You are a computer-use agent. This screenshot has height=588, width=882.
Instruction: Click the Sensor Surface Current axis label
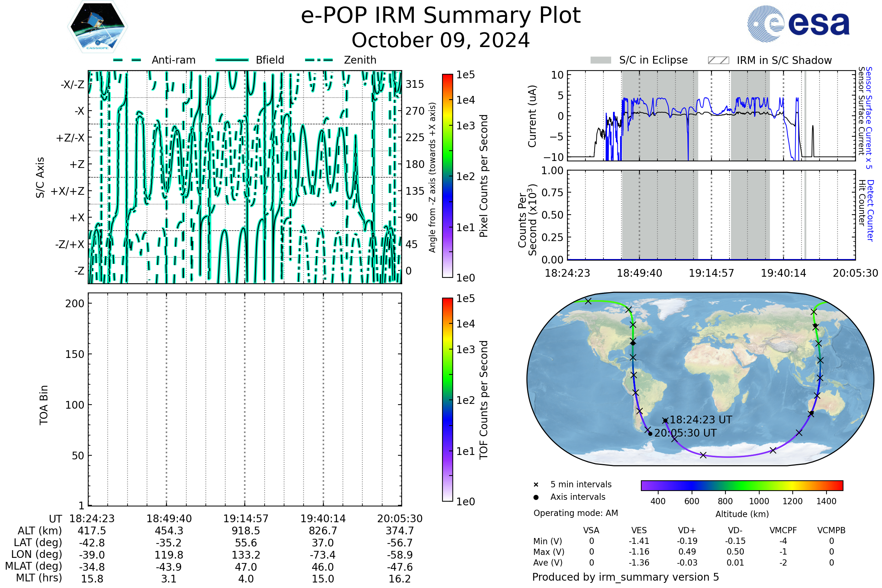(x=861, y=111)
